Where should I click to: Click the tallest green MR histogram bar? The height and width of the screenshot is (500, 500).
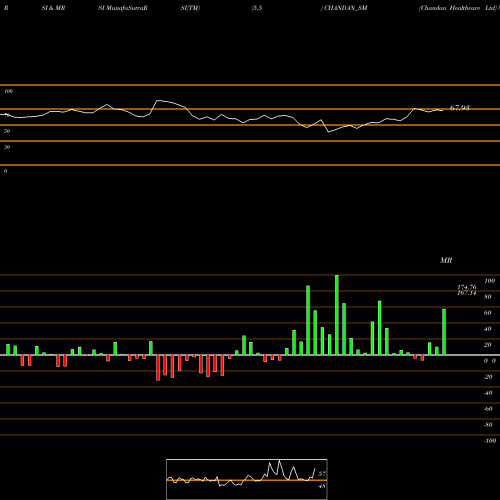337,315
